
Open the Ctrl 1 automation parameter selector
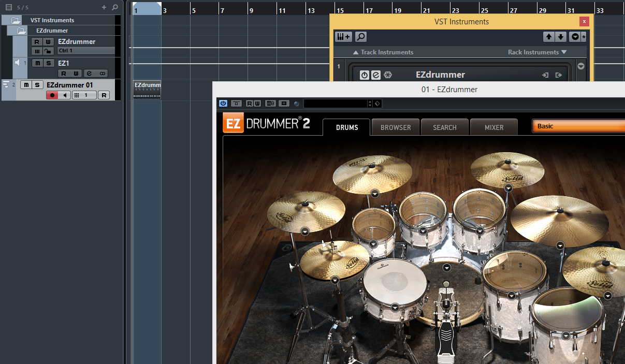(86, 51)
